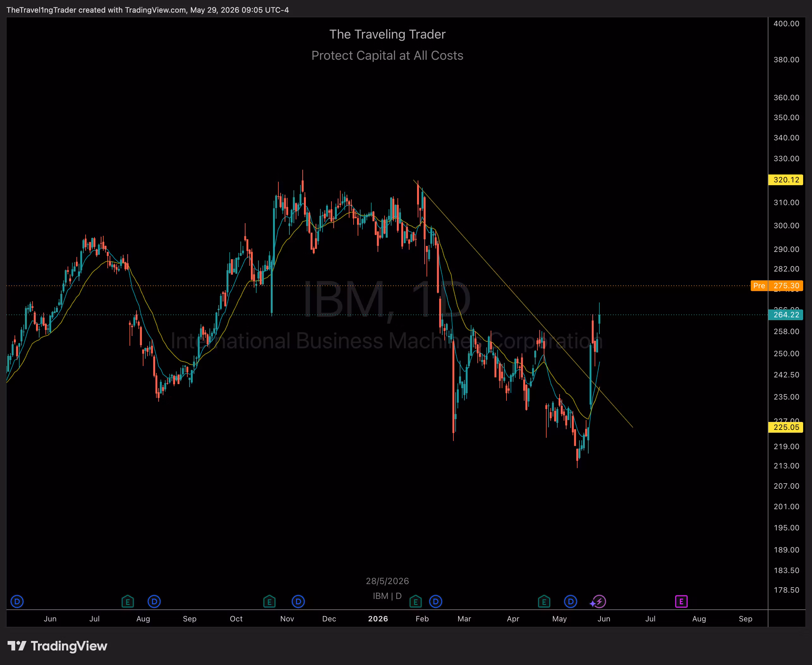This screenshot has width=812, height=665.
Task: Click the 242.50 price axis label
Action: (786, 375)
